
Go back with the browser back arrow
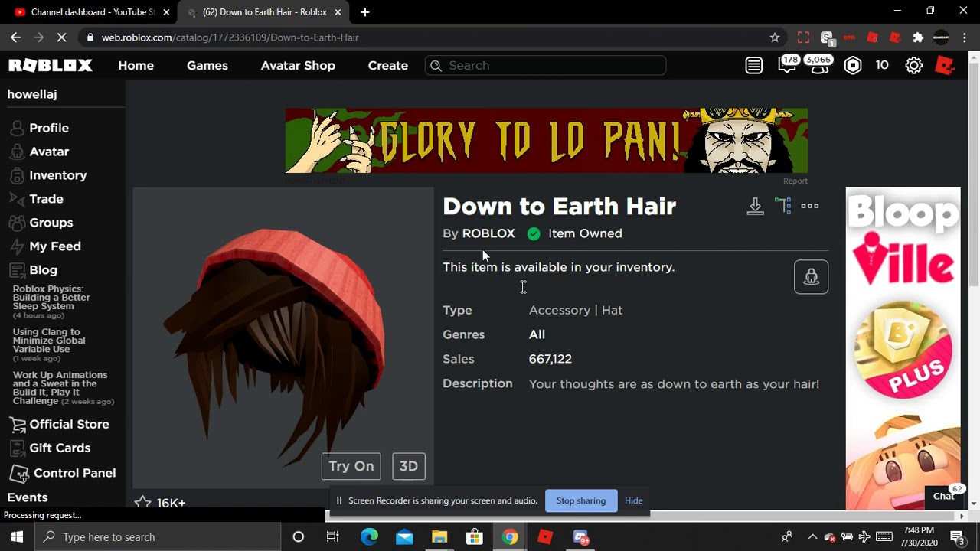tap(16, 37)
